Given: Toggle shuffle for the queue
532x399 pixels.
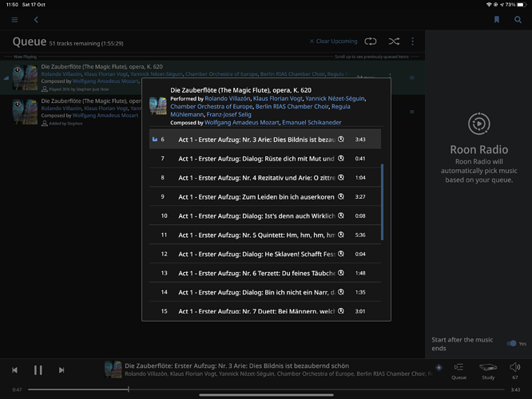Looking at the screenshot, I should tap(394, 41).
